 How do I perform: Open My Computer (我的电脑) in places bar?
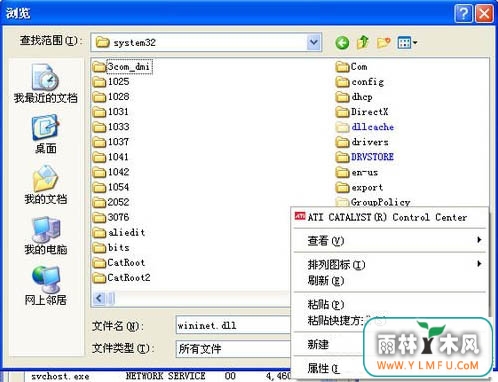point(45,236)
